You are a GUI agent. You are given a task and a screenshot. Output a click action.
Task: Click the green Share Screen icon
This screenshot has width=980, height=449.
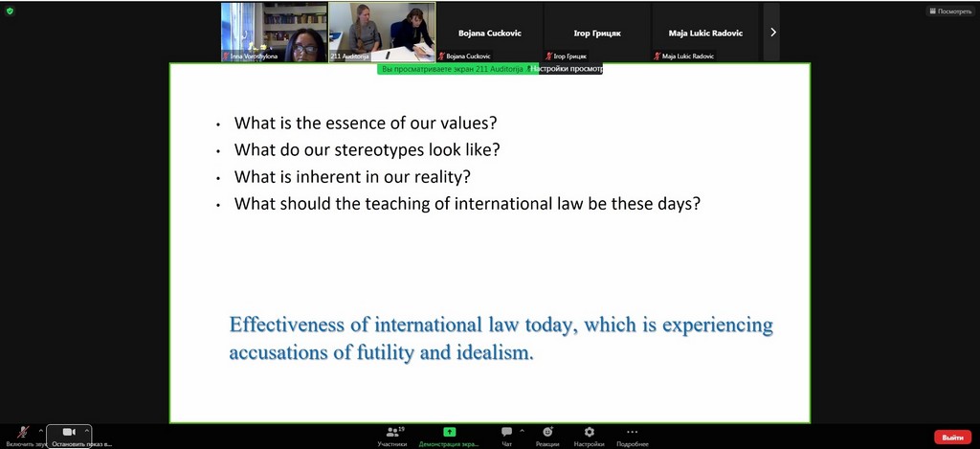click(450, 433)
